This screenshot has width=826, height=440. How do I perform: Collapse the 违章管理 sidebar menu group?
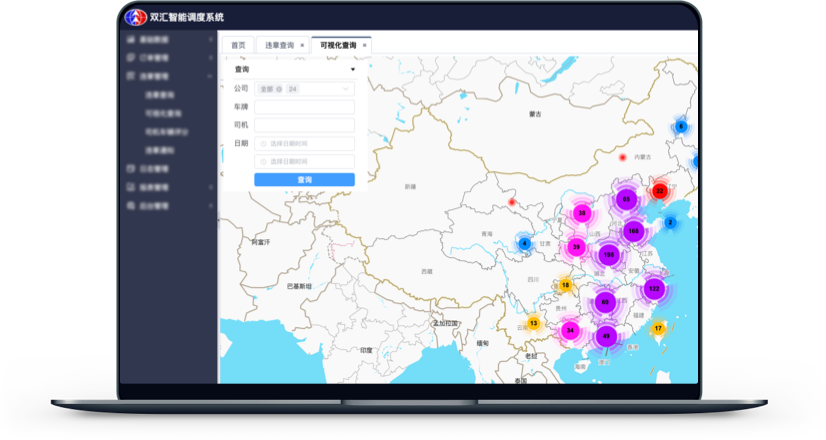tap(210, 76)
